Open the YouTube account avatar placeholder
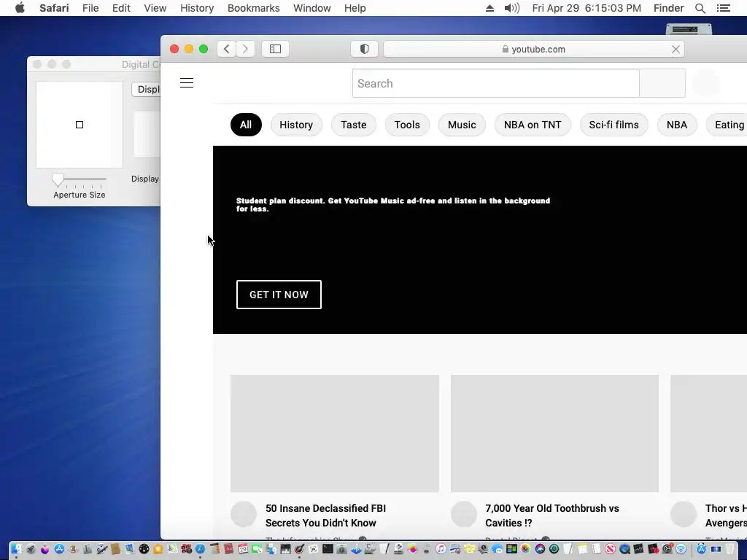Viewport: 747px width, 560px height. [706, 83]
